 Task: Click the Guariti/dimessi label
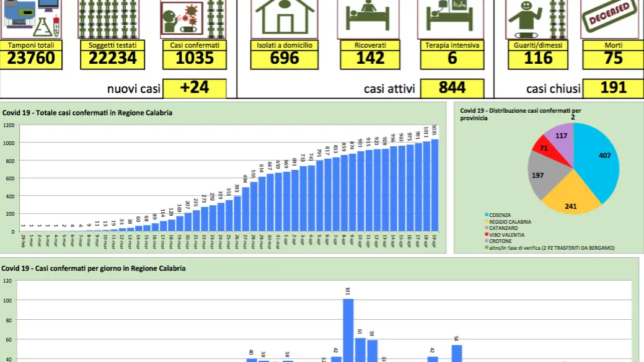point(538,45)
